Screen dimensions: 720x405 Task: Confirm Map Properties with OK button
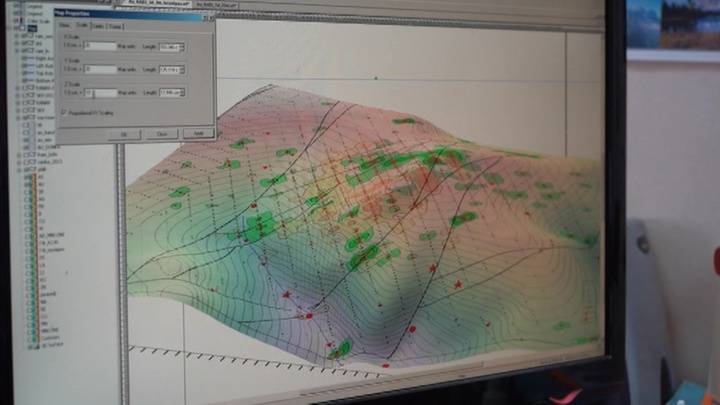[x=124, y=135]
